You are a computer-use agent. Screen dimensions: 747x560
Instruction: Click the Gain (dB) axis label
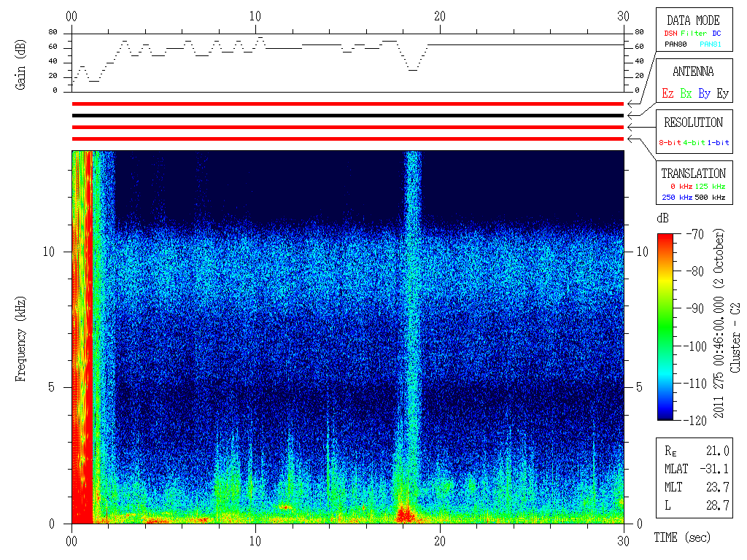[20, 65]
